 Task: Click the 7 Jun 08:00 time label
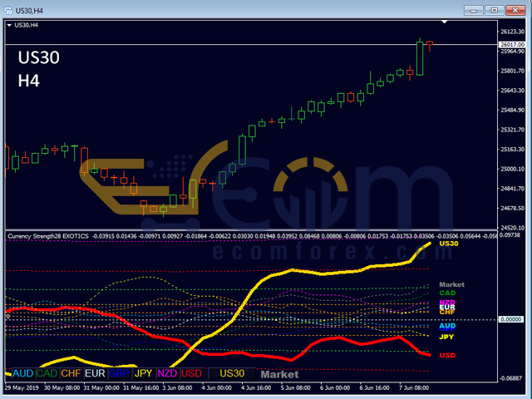[x=414, y=388]
